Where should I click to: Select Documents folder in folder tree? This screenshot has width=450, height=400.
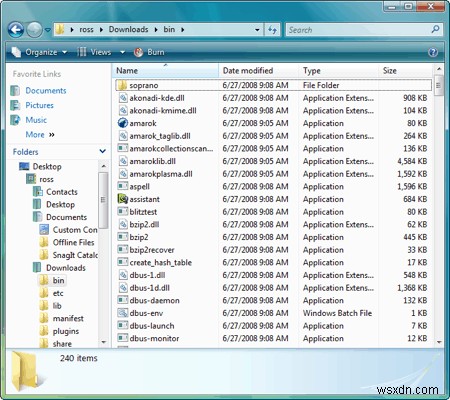[66, 217]
